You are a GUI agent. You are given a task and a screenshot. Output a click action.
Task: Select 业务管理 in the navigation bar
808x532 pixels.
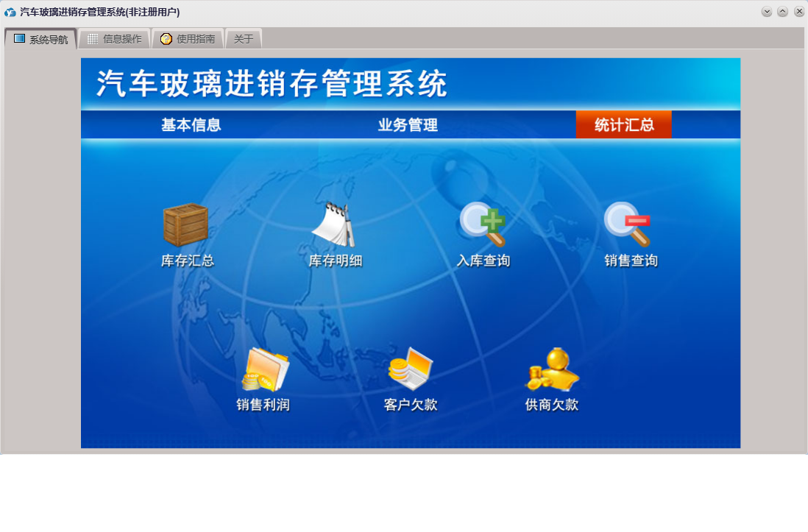pos(408,125)
